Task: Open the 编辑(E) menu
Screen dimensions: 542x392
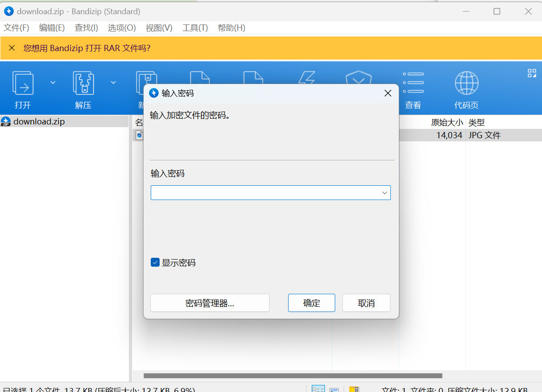Action: (x=52, y=28)
